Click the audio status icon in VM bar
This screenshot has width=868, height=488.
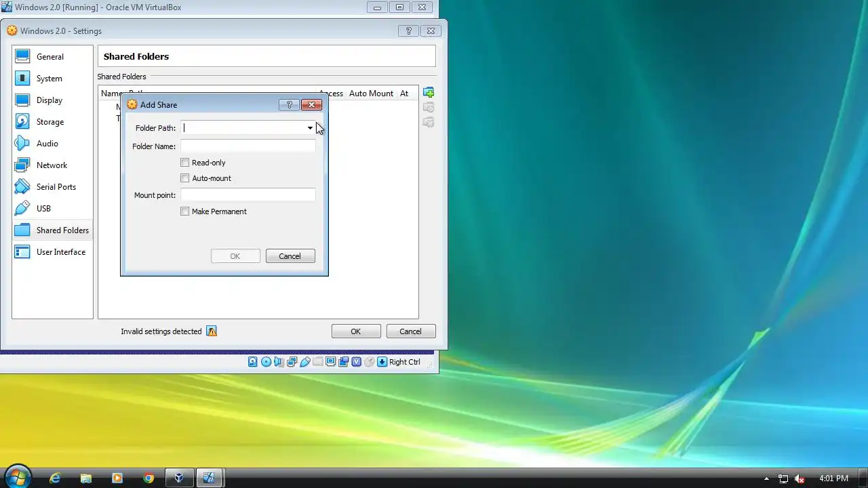click(x=279, y=362)
